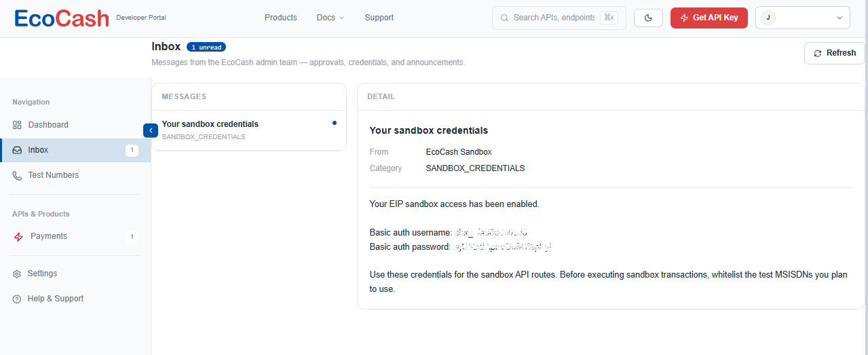The image size is (868, 355).
Task: Click the Basic auth username value
Action: coord(491,233)
